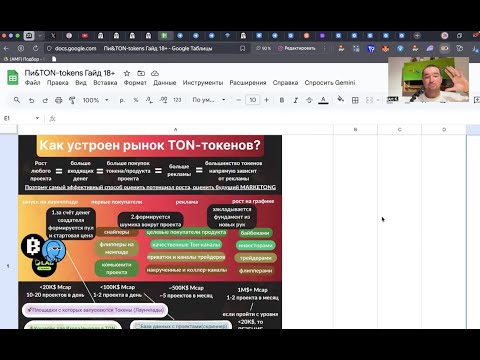Open the fill color picker
Screen dimensions: 480x360
(x=340, y=99)
